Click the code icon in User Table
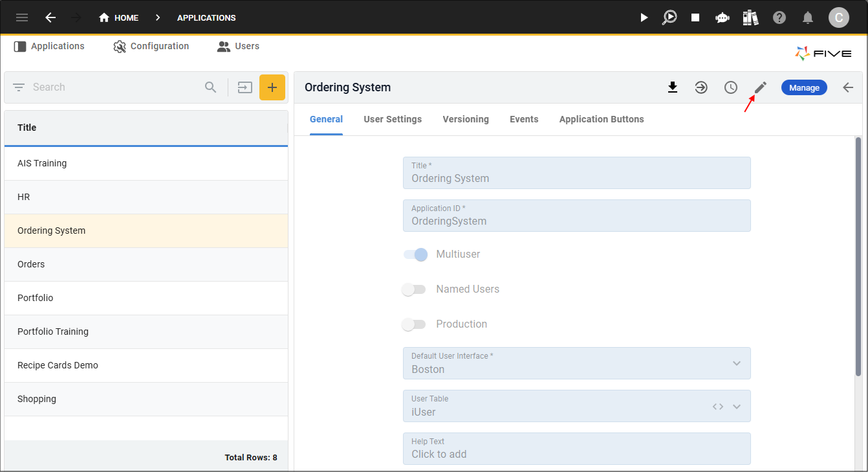Image resolution: width=868 pixels, height=472 pixels. [x=718, y=407]
